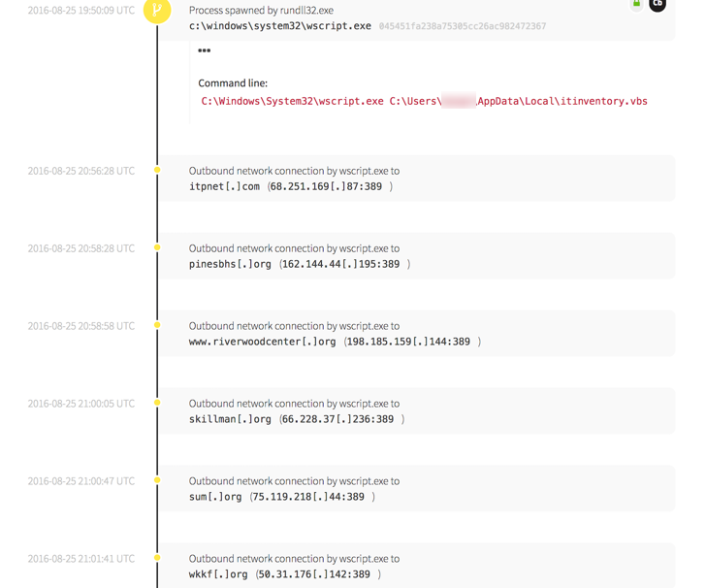Click the 2016-08-25 21:00:47 UTC timestamp

(80, 481)
